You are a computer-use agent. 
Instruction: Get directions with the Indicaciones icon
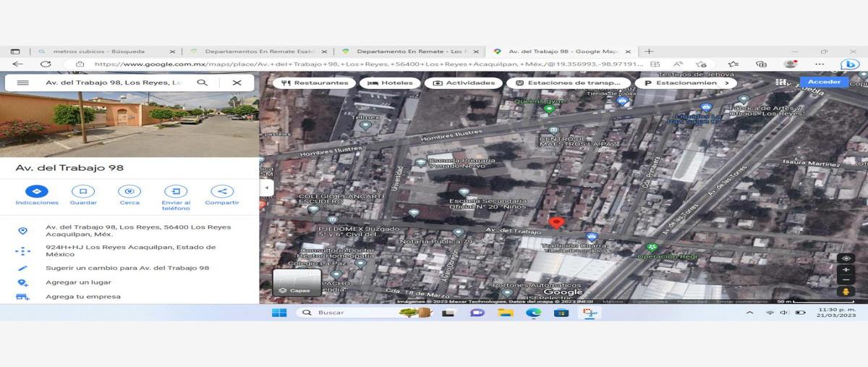(37, 192)
